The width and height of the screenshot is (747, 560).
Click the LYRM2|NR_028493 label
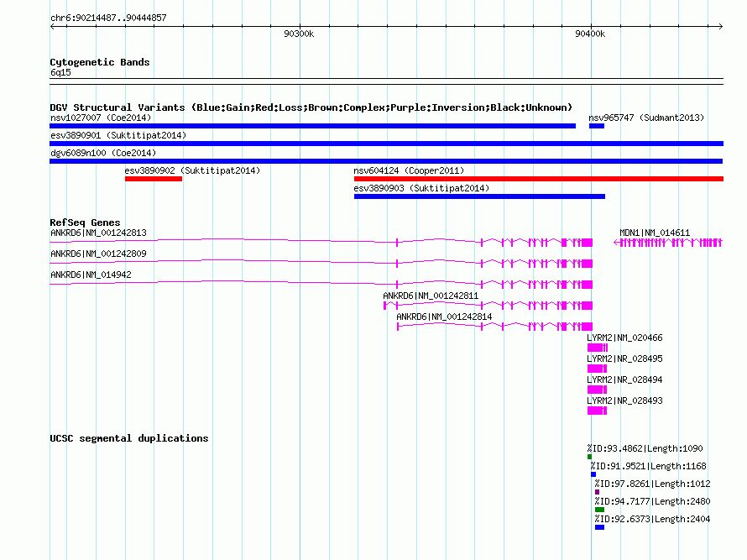[624, 400]
